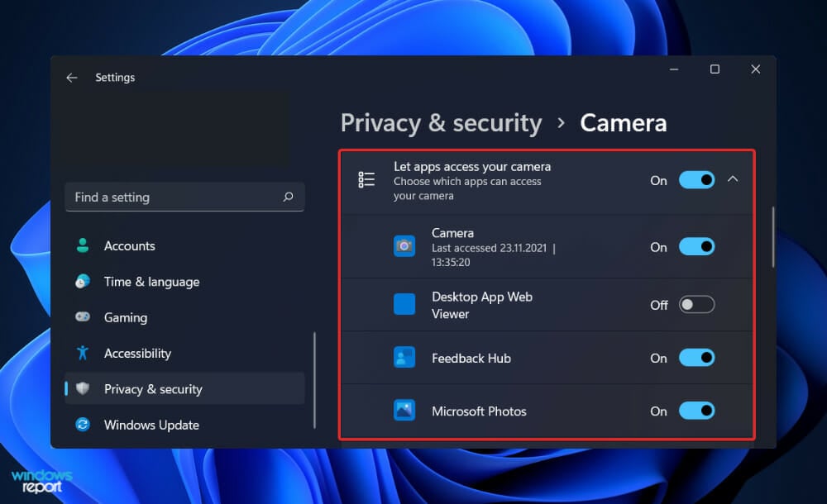Open Privacy & security in sidebar
Viewport: 827px width, 504px height.
point(153,389)
